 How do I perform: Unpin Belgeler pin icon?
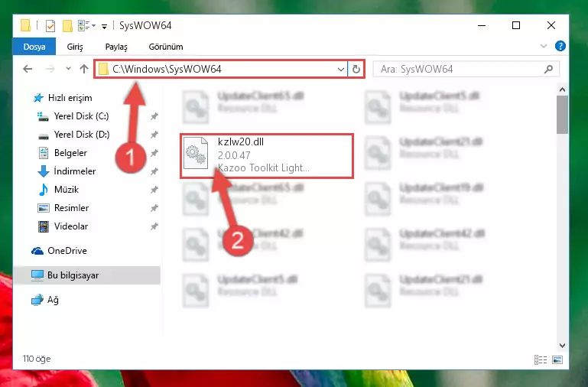[154, 153]
